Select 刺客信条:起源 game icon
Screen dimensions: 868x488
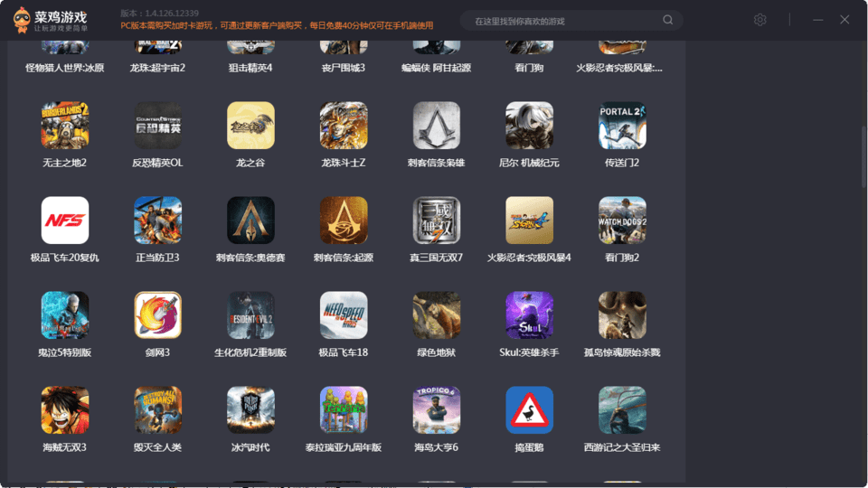[344, 221]
